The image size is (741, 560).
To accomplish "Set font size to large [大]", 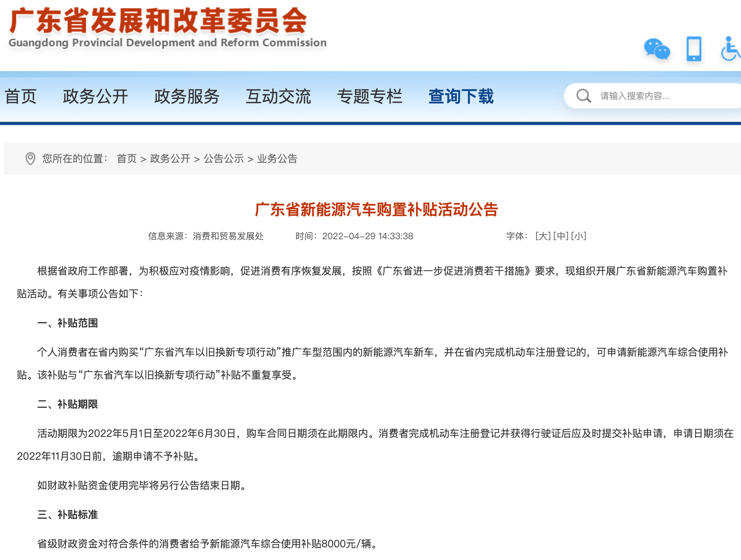I will pyautogui.click(x=543, y=236).
